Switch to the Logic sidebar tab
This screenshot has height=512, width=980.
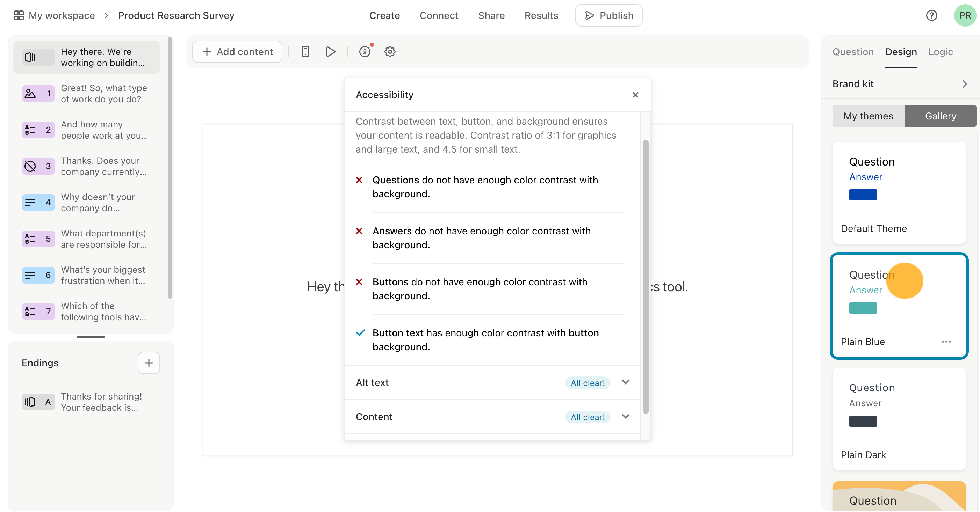pos(941,52)
